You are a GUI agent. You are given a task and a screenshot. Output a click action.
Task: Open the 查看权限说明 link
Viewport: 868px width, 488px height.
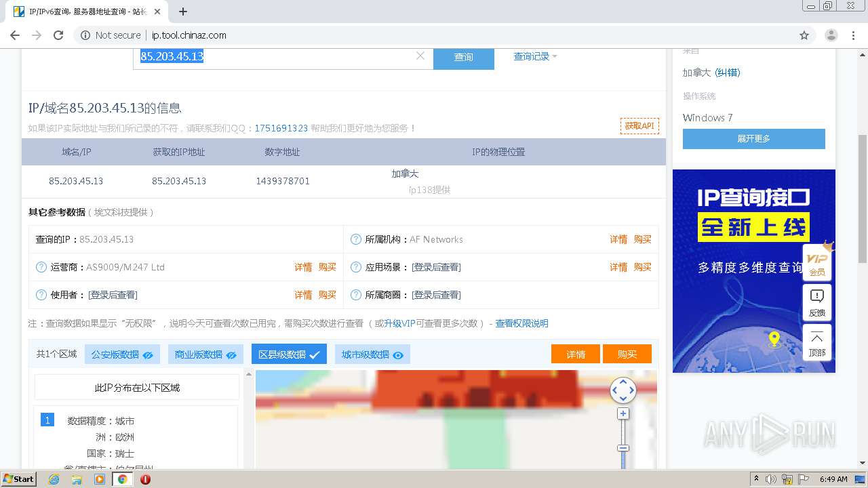pyautogui.click(x=521, y=323)
